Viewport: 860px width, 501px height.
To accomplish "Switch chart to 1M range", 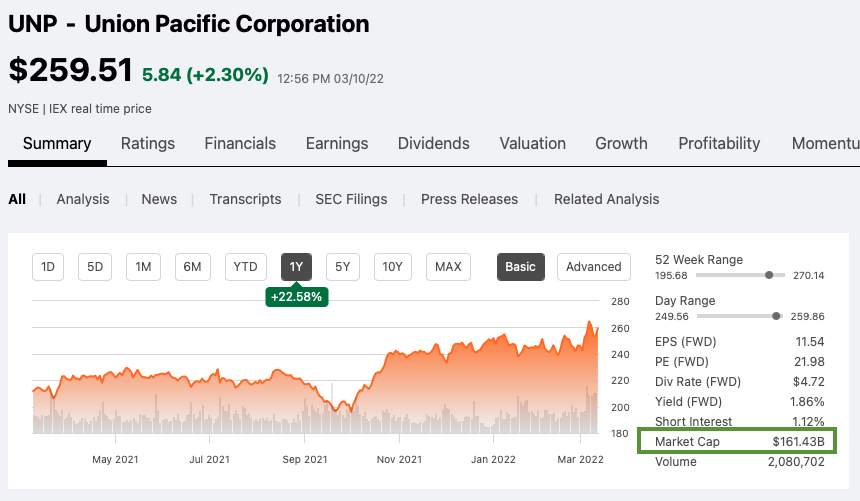I will (143, 267).
